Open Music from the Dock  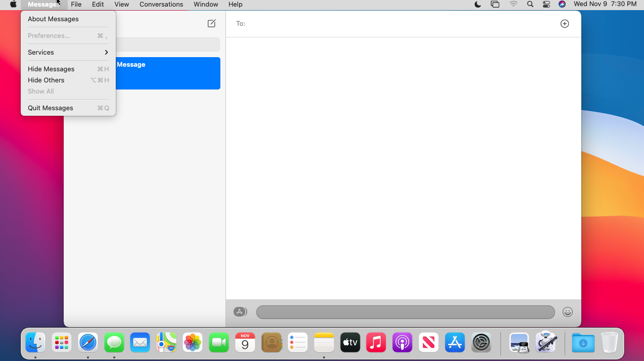pyautogui.click(x=376, y=343)
